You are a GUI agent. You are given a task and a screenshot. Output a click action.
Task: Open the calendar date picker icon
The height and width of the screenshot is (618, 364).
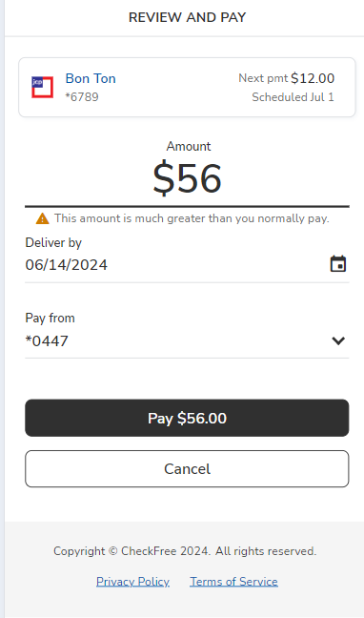tap(338, 264)
